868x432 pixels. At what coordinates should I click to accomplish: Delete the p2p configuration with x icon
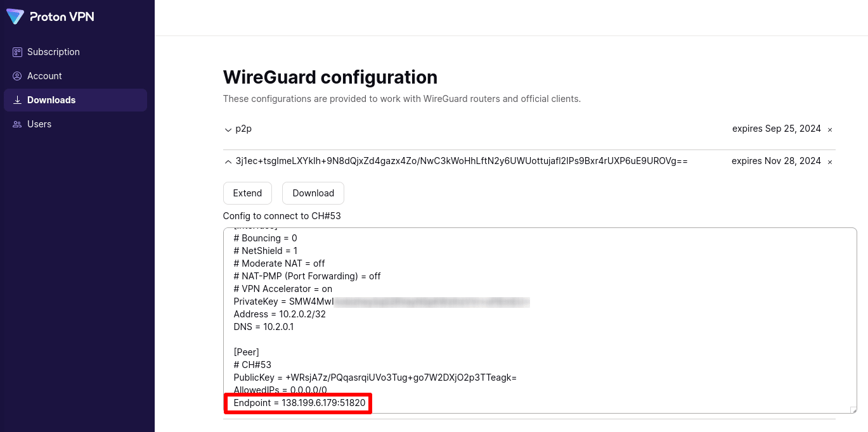pos(830,130)
